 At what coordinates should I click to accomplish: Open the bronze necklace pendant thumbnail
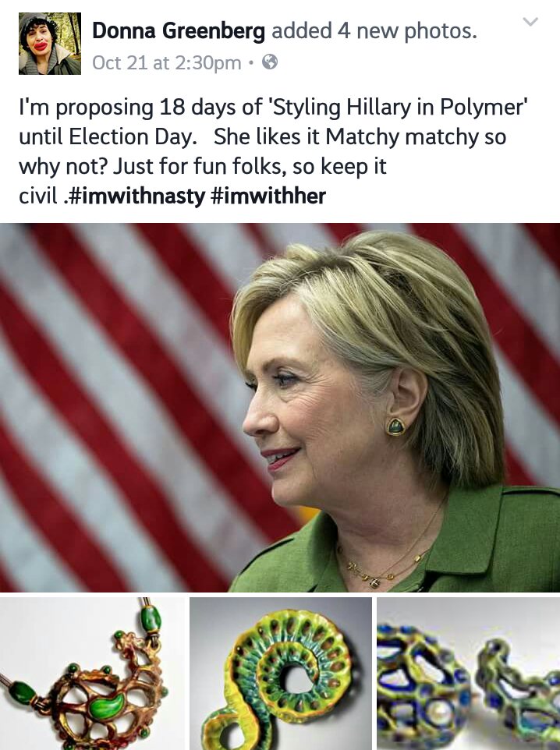click(x=92, y=674)
